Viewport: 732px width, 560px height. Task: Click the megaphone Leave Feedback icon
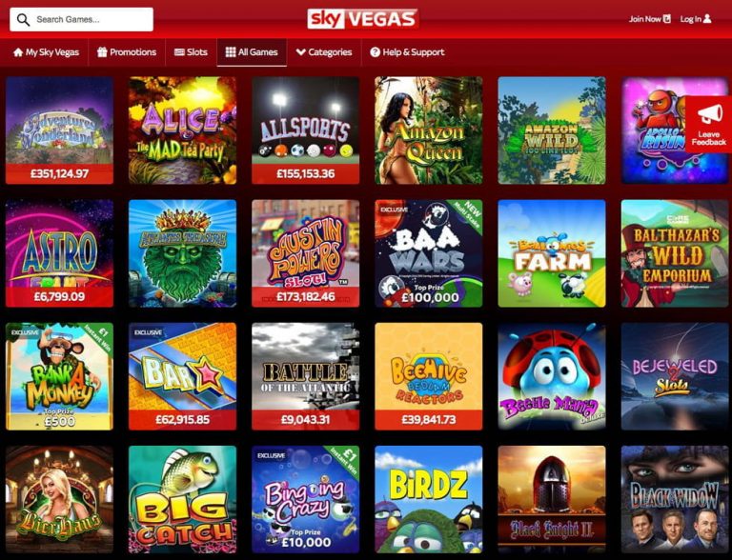click(709, 114)
